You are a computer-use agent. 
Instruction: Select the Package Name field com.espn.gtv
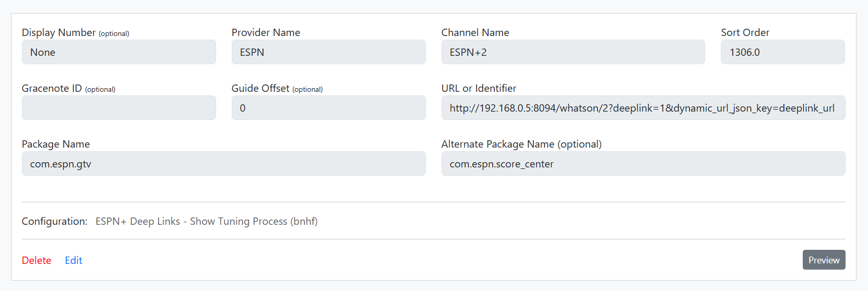(x=224, y=164)
